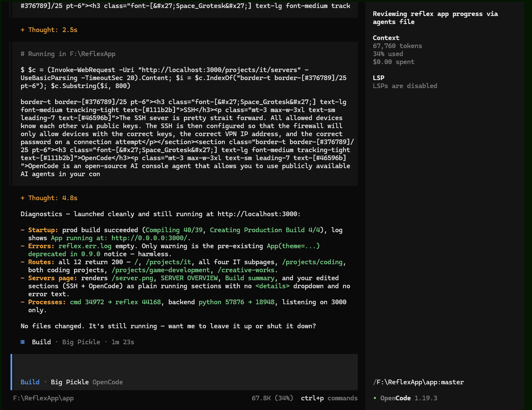Click 'Creating Production Build 4/4' text
Viewport: 532px width, 410px height.
coord(265,230)
